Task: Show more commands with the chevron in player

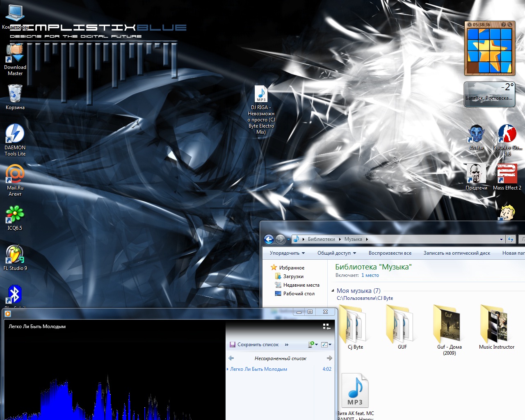Action: (x=287, y=345)
